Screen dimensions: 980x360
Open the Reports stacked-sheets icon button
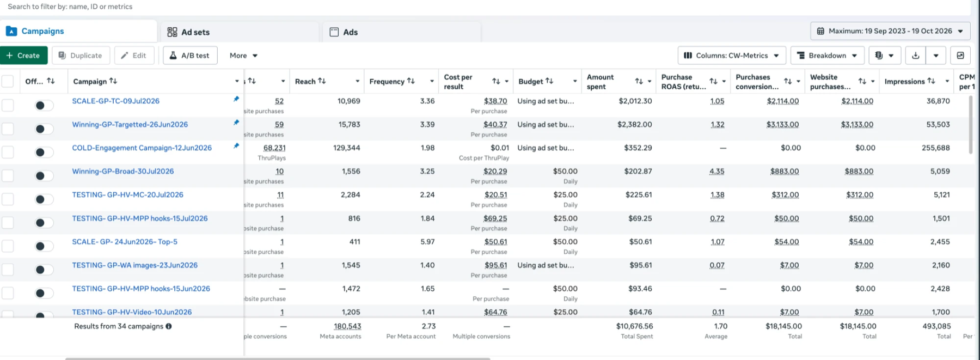click(x=884, y=56)
